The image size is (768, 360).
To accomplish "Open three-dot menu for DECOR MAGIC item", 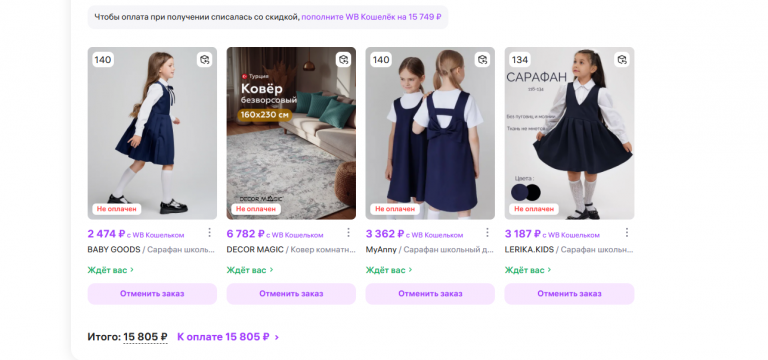I will (348, 232).
